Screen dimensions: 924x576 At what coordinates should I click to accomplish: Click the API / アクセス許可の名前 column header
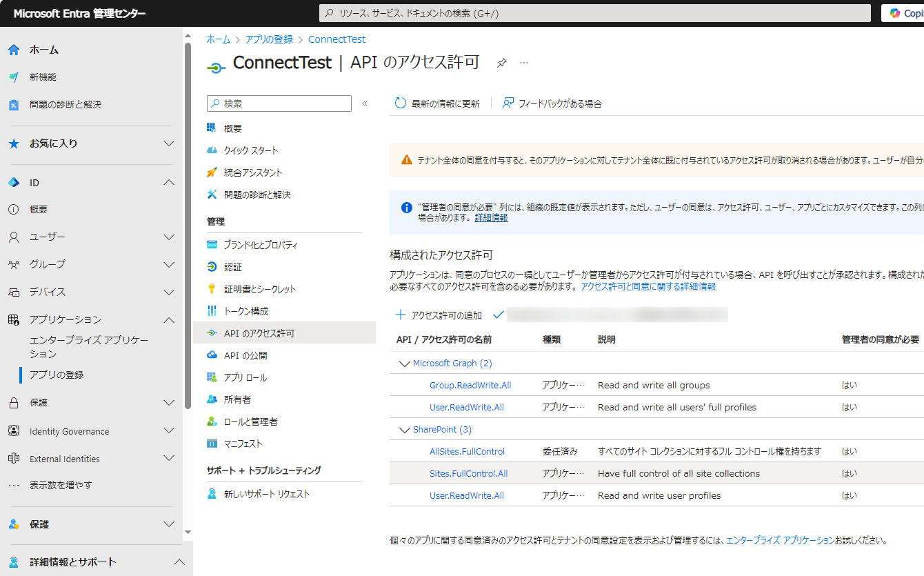click(444, 339)
